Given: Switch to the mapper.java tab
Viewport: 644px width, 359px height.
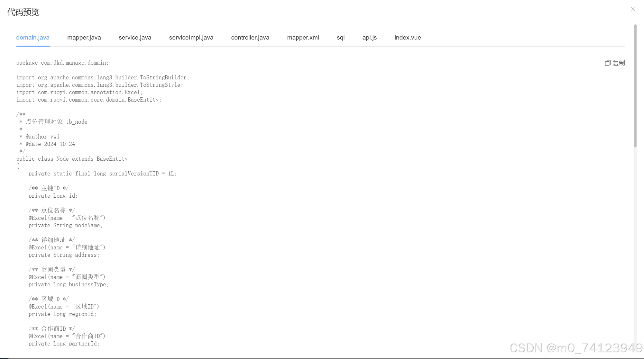Looking at the screenshot, I should point(84,38).
